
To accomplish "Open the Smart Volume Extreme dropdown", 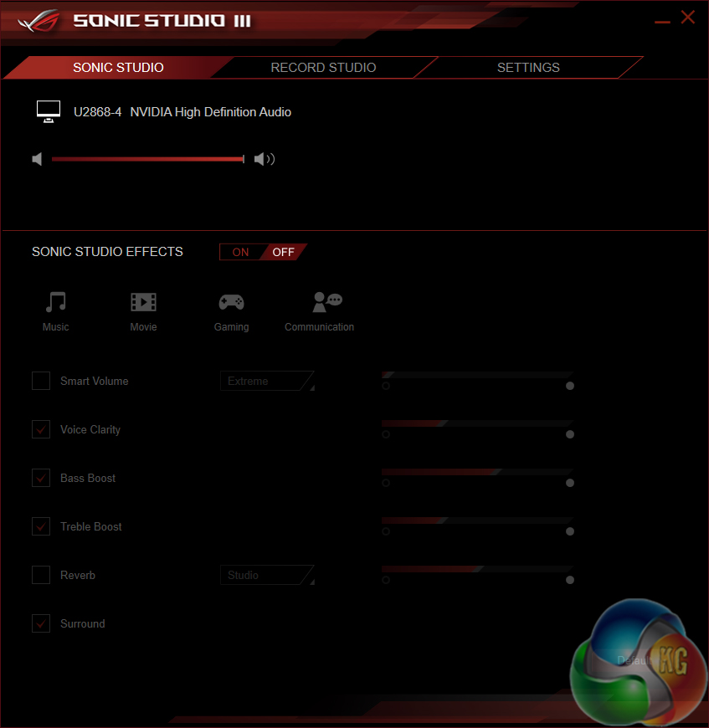I will [x=267, y=381].
